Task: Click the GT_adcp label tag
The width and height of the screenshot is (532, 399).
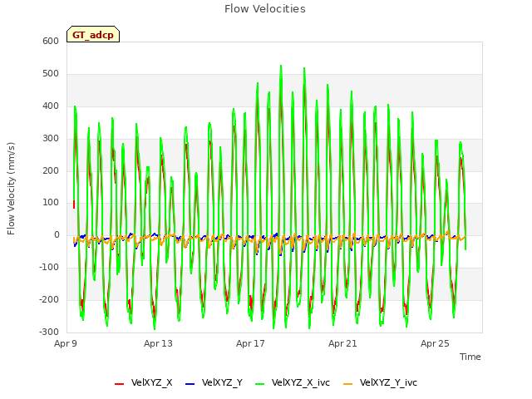Action: [93, 34]
